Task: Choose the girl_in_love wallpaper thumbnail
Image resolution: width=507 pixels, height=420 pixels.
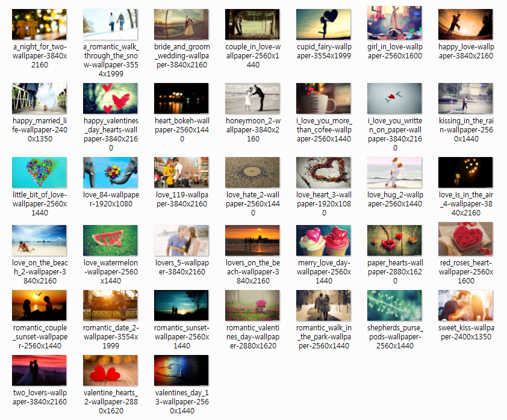Action: click(394, 23)
